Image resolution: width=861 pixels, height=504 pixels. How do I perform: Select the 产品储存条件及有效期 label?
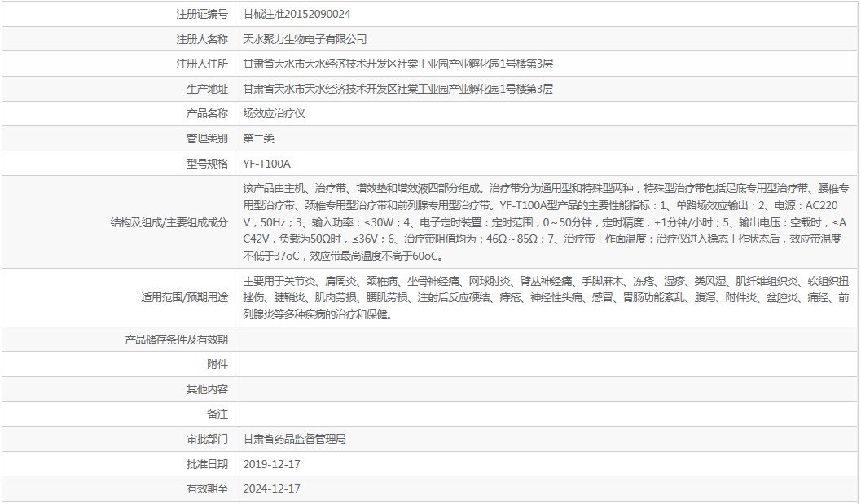pyautogui.click(x=176, y=340)
